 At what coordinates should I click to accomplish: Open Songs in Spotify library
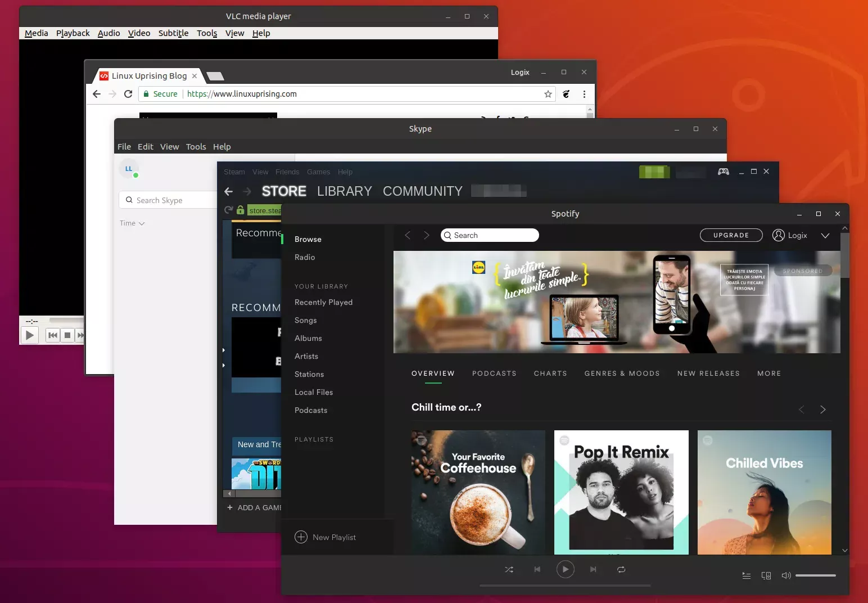tap(306, 320)
